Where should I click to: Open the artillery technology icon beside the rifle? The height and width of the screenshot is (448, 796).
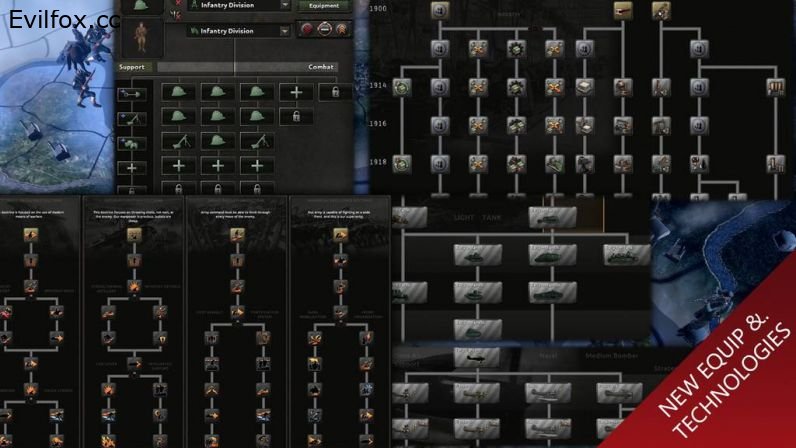pos(661,11)
